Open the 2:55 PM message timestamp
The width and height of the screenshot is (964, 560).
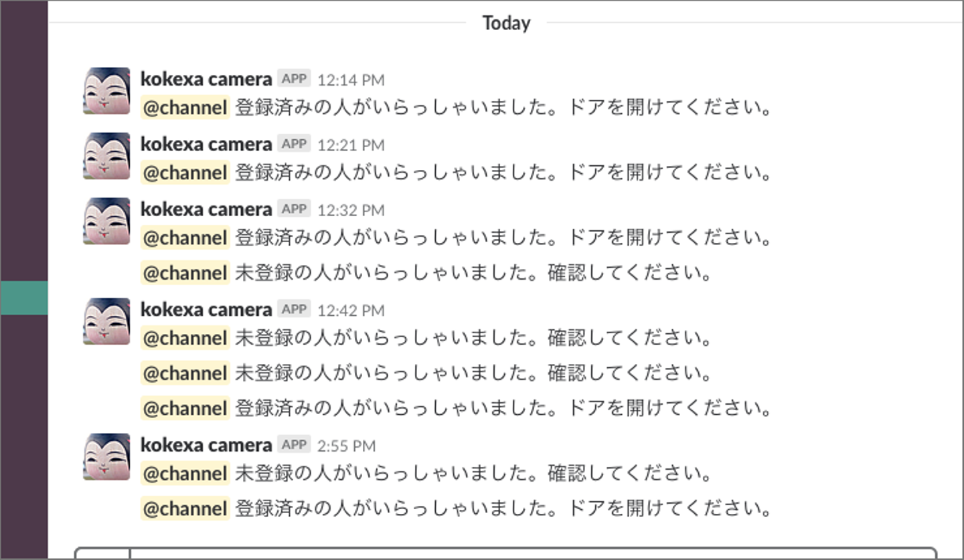346,446
